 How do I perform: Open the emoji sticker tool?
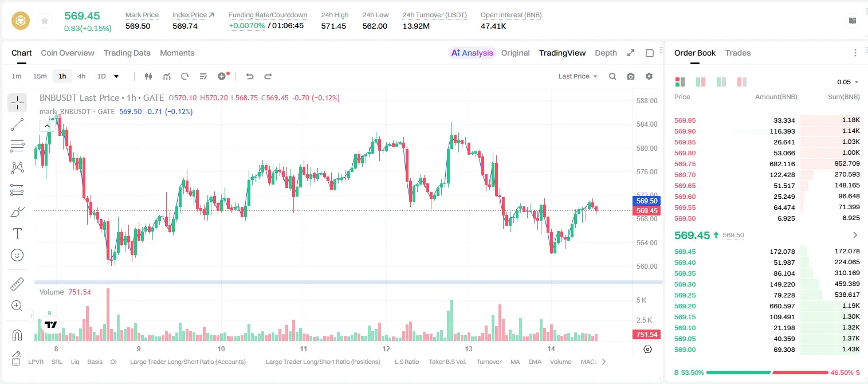[x=17, y=255]
